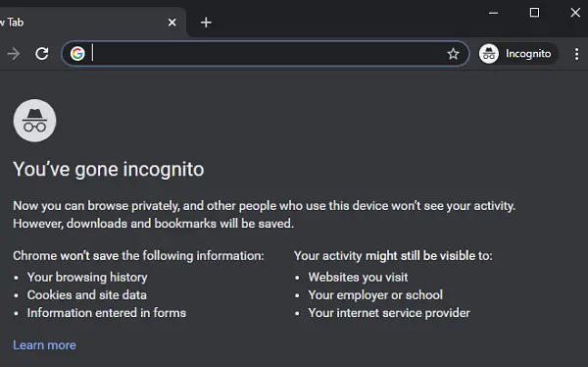Image resolution: width=588 pixels, height=367 pixels.
Task: Click the "Cookies and site data" item
Action: [x=86, y=295]
